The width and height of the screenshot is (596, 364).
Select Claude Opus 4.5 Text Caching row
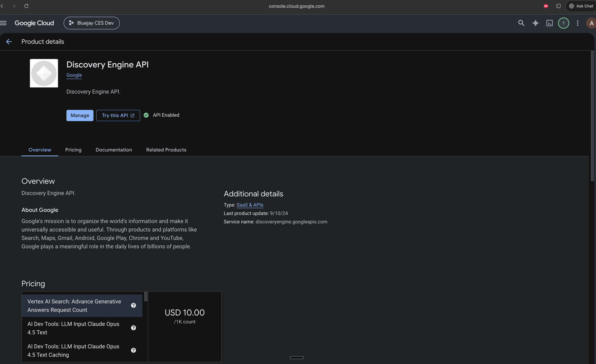[x=82, y=351]
